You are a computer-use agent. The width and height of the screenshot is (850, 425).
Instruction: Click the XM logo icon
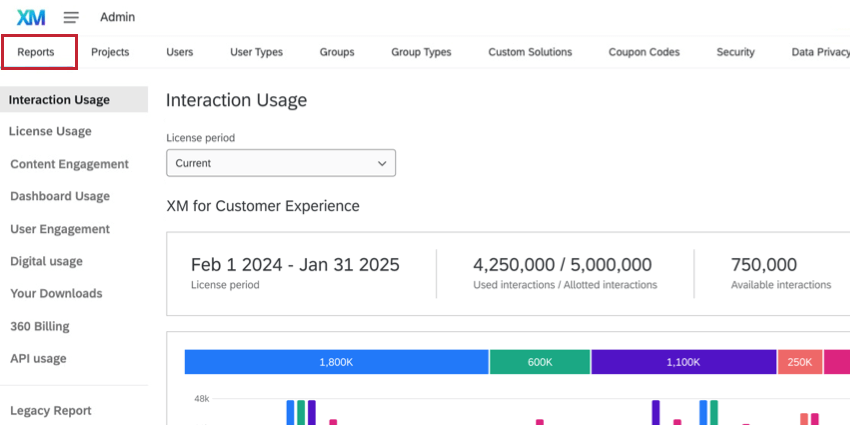(31, 17)
